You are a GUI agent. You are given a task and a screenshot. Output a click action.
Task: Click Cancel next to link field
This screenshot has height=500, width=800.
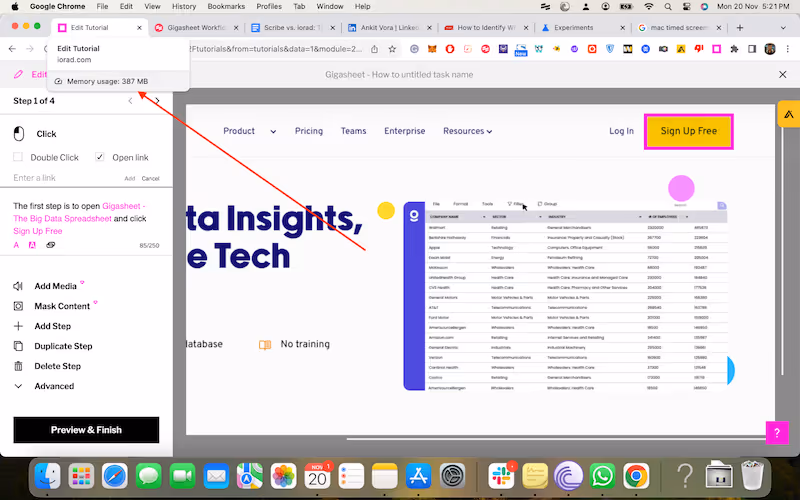coord(151,179)
